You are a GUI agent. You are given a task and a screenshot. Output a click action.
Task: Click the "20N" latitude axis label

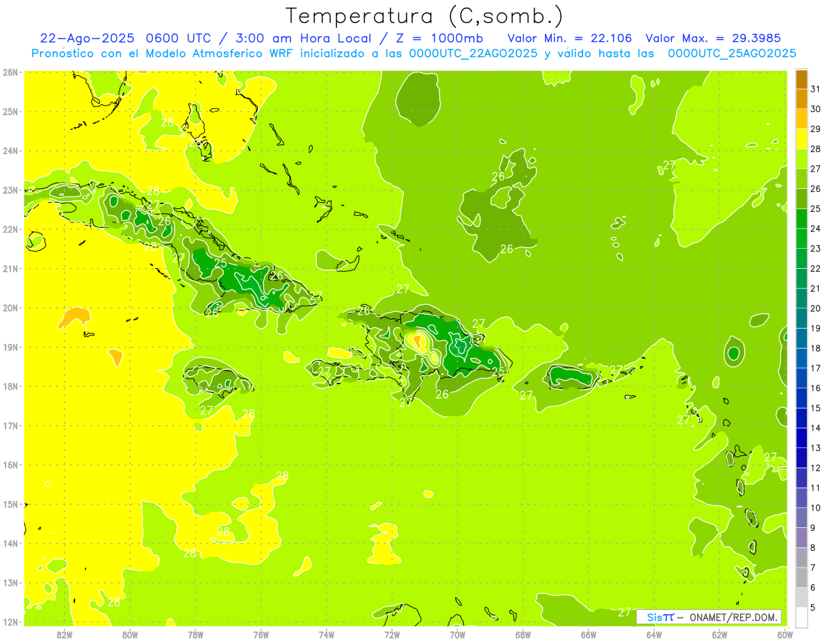[10, 308]
